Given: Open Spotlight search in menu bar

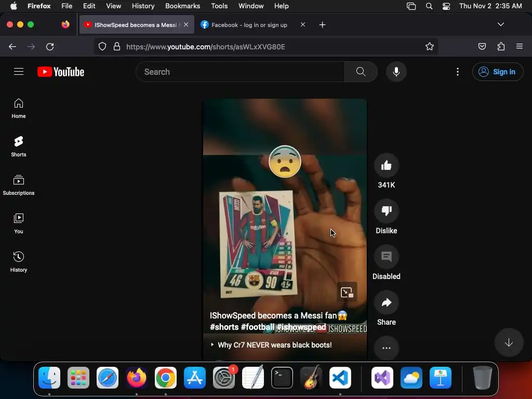Looking at the screenshot, I should [x=429, y=6].
